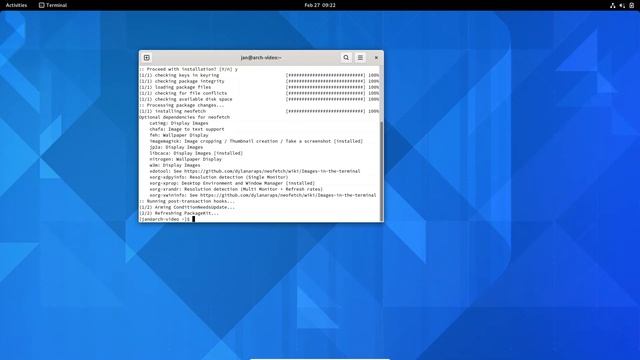640x360 pixels.
Task: Click the 'feh: Wallpaper Display' line
Action: [x=179, y=135]
